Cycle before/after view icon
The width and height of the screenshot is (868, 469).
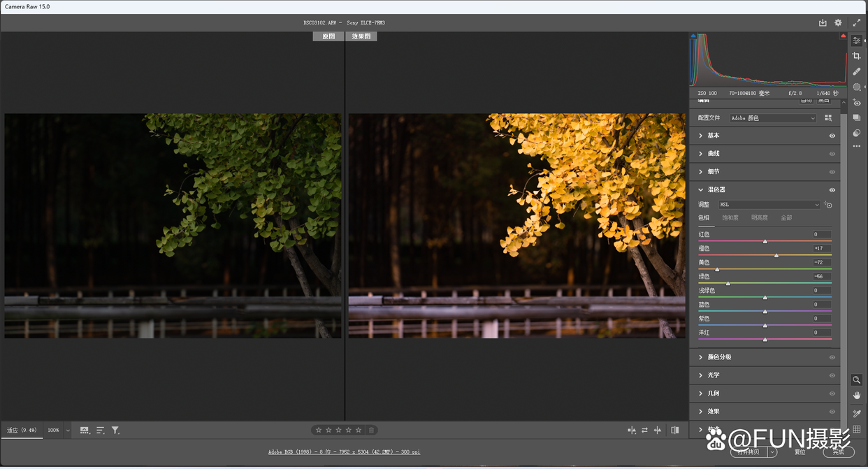pyautogui.click(x=632, y=431)
